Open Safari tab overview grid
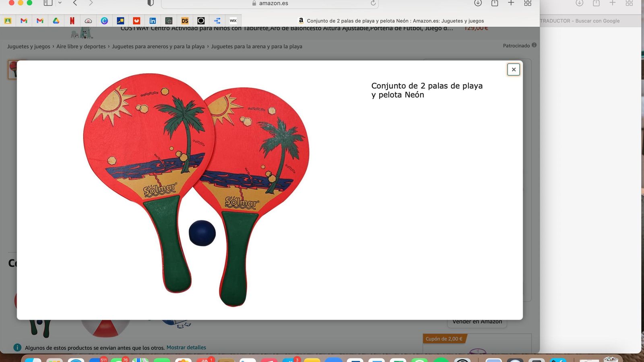 (x=528, y=3)
